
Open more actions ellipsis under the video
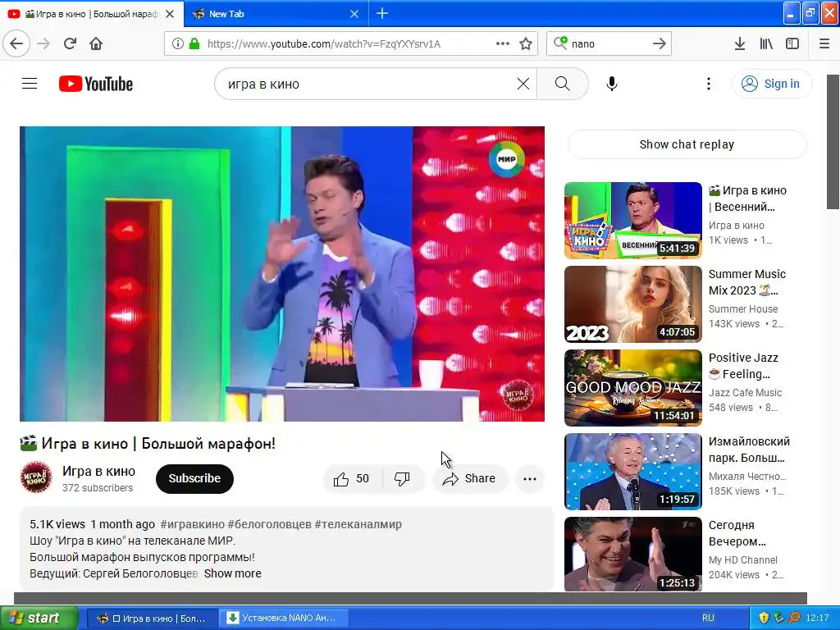[529, 478]
